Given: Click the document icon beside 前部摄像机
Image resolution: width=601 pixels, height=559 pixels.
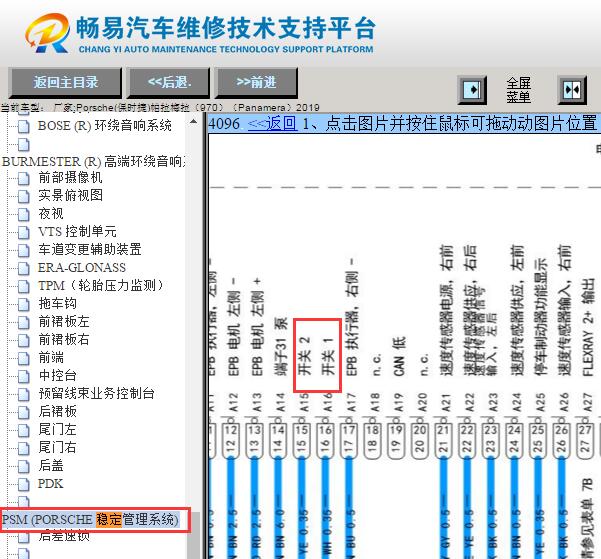Looking at the screenshot, I should (x=23, y=178).
